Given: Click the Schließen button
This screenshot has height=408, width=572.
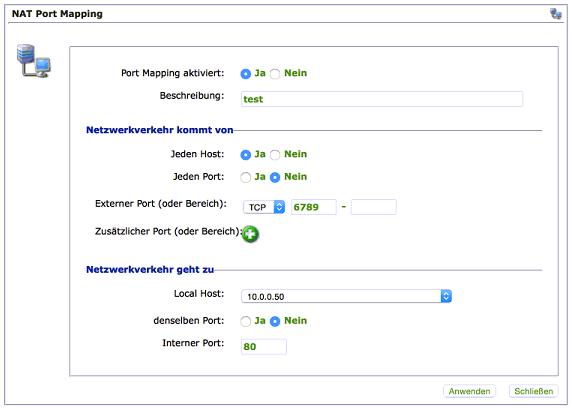Looking at the screenshot, I should [533, 391].
